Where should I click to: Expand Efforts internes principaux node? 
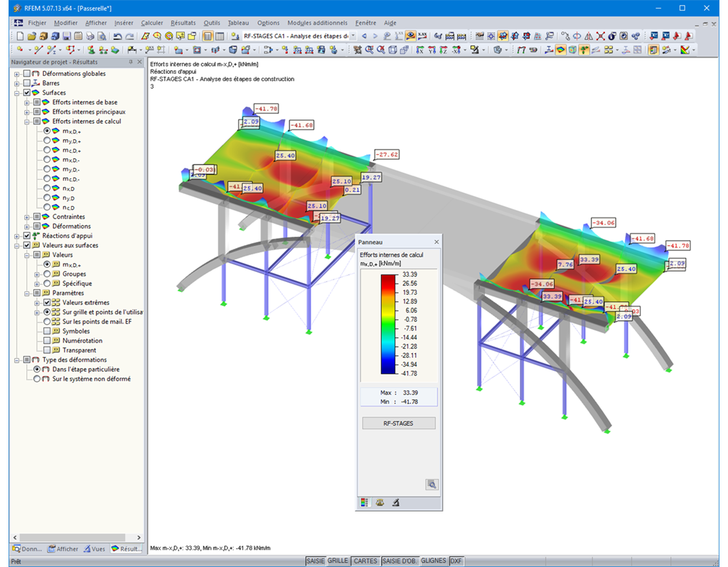coord(27,112)
